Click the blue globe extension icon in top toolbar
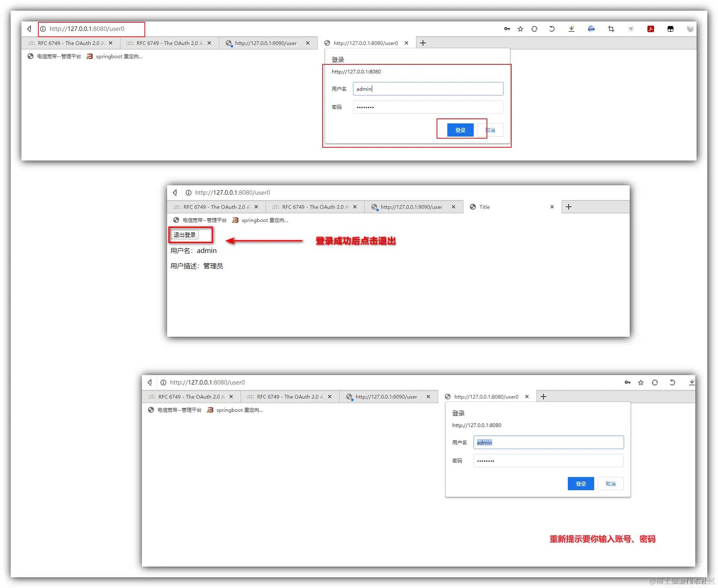 pos(591,29)
